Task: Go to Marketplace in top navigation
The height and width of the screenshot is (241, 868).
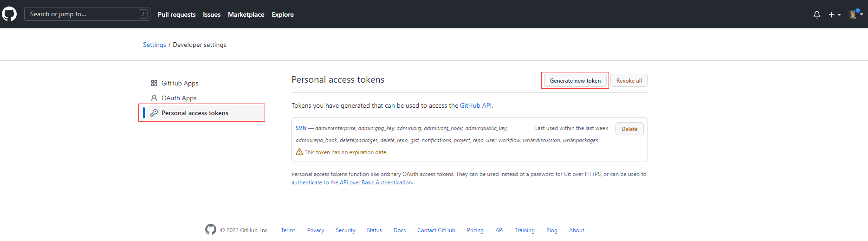Action: (x=246, y=14)
